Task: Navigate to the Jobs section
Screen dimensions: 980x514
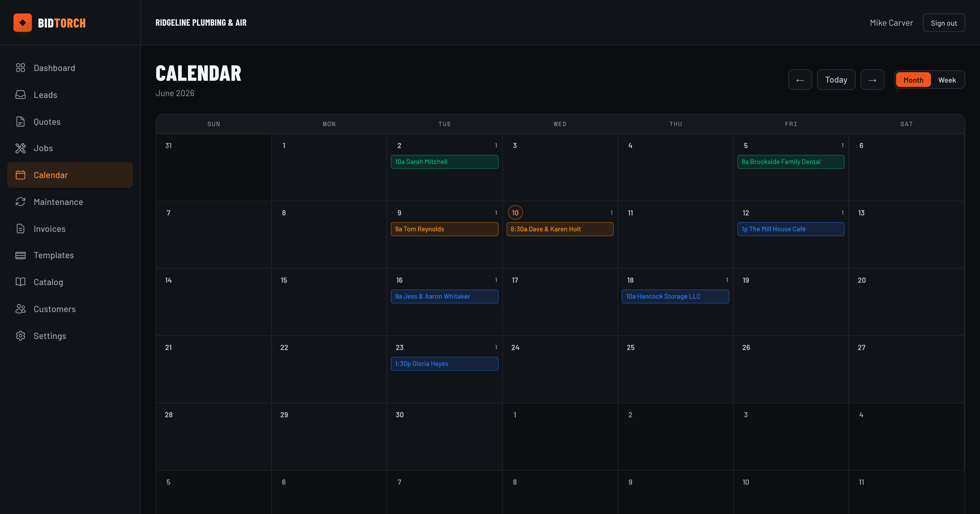Action: (x=70, y=148)
